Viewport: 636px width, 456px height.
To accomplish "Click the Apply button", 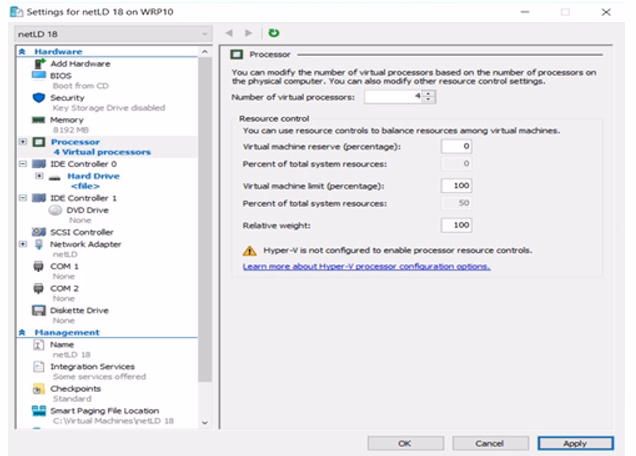I will click(x=575, y=443).
